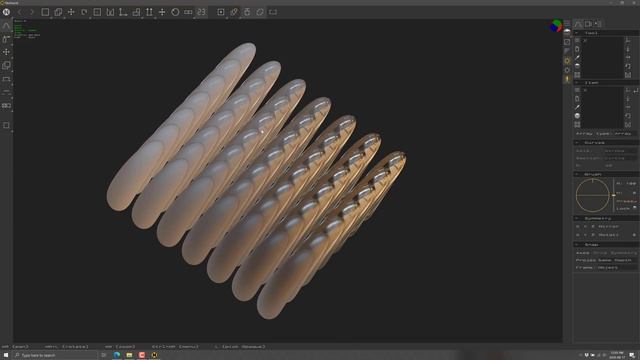Toggle Mirror symmetry on the x axis
The height and width of the screenshot is (360, 640).
point(578,227)
